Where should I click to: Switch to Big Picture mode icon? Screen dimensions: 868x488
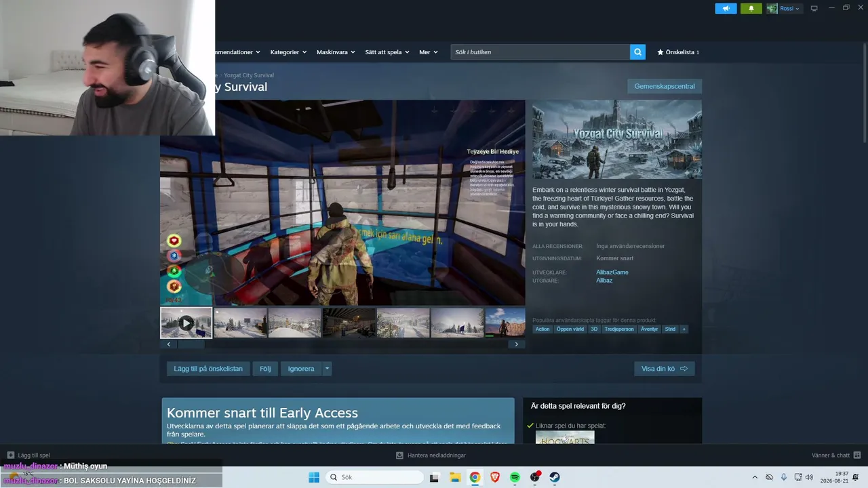(x=814, y=8)
